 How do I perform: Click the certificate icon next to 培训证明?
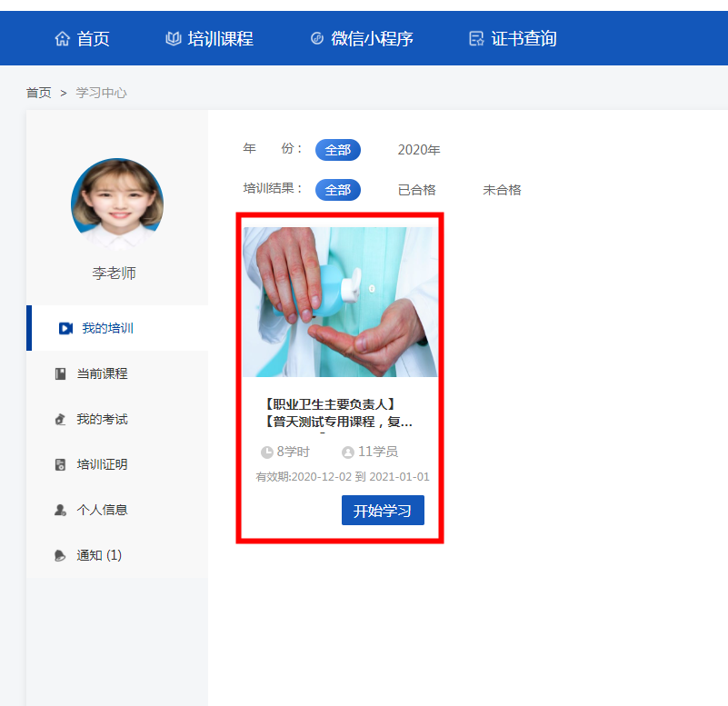(60, 464)
